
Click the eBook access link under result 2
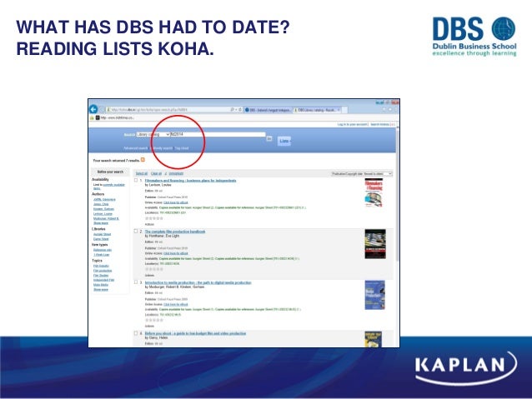point(176,253)
